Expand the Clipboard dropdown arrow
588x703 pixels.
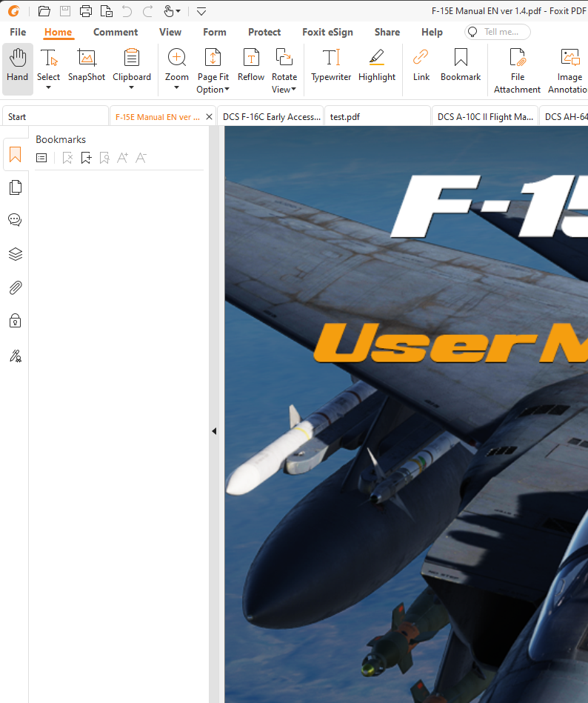(131, 88)
